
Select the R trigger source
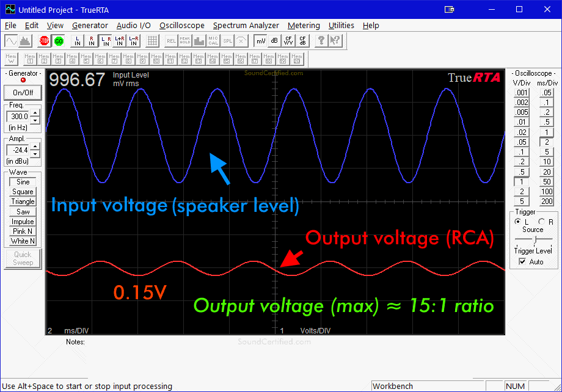point(542,222)
